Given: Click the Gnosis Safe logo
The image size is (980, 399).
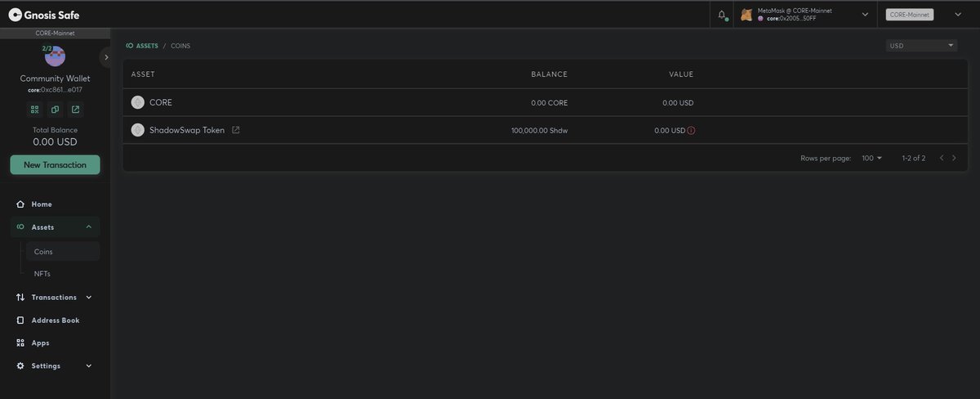Looking at the screenshot, I should pyautogui.click(x=44, y=14).
